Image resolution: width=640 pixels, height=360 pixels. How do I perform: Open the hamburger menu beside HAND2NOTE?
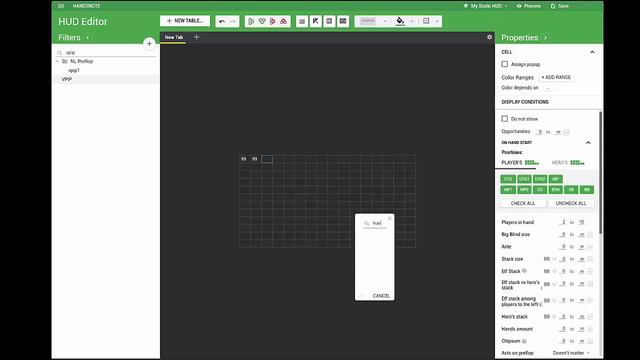tap(61, 6)
